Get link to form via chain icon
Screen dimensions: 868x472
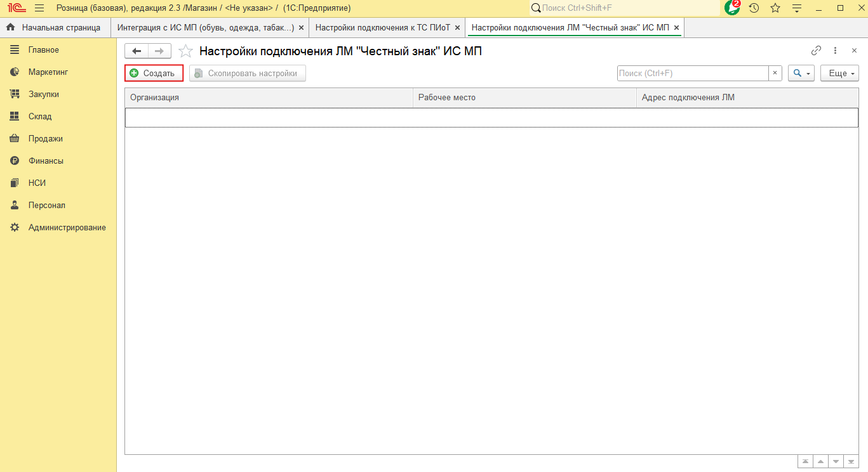pyautogui.click(x=817, y=51)
